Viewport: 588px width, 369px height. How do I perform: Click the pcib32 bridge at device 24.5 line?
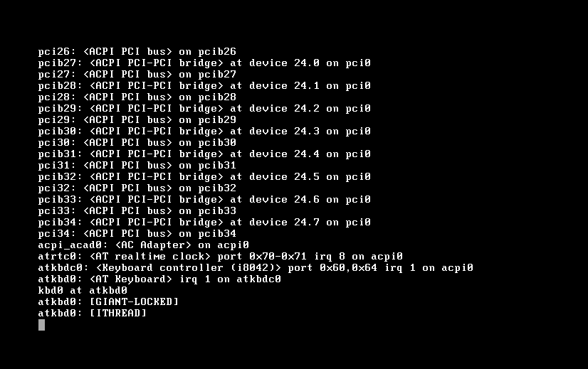click(204, 177)
